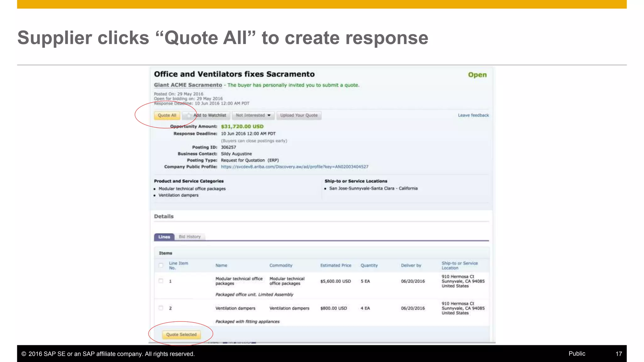Click the 4 EA quantity cell
Screen dimensions: 644x362
(x=365, y=308)
